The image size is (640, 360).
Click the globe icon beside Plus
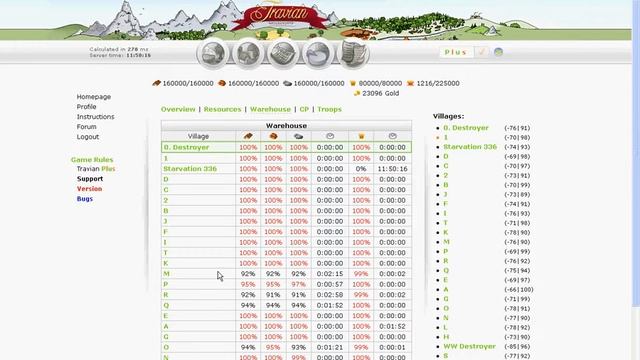click(x=498, y=52)
